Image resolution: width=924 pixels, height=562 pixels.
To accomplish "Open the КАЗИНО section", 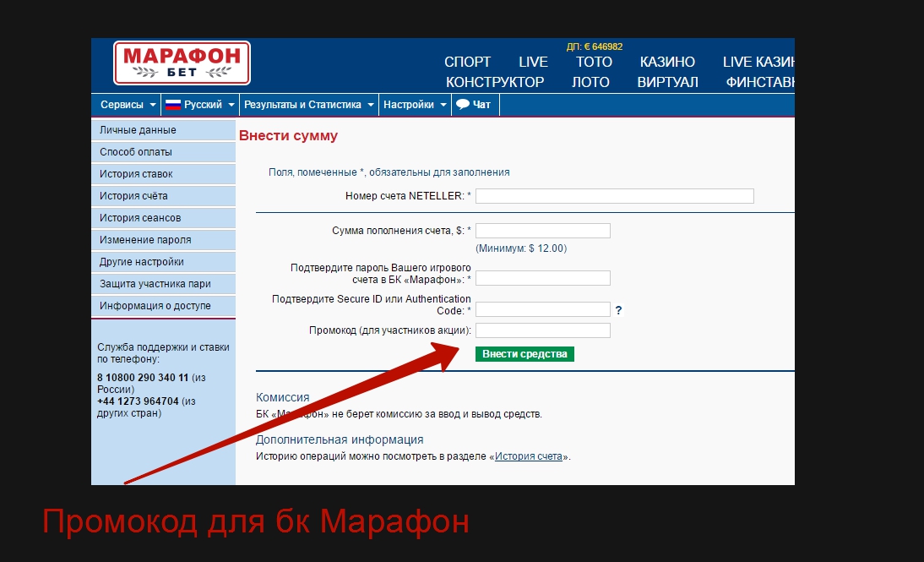I will (x=668, y=61).
